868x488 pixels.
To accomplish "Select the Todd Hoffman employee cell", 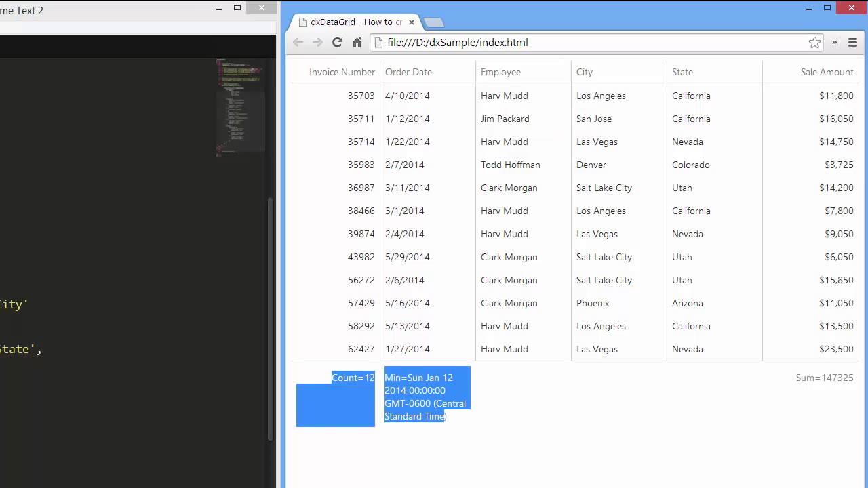I will (510, 165).
